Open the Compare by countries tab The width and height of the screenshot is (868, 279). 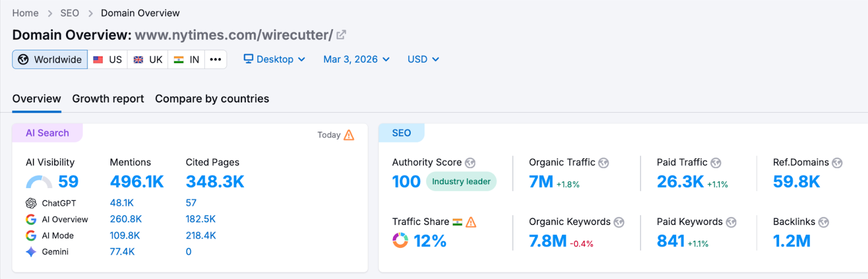[x=212, y=99]
